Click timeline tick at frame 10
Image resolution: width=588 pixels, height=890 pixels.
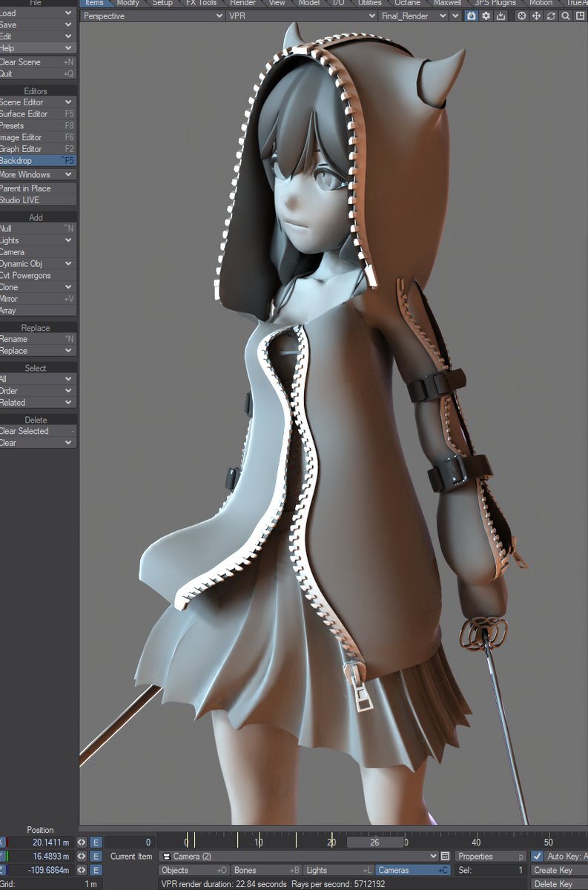click(x=259, y=841)
